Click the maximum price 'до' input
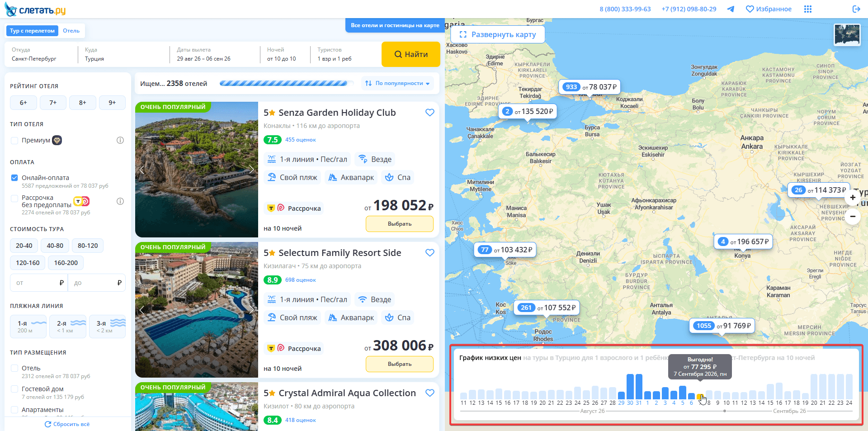The width and height of the screenshot is (868, 431). 97,283
